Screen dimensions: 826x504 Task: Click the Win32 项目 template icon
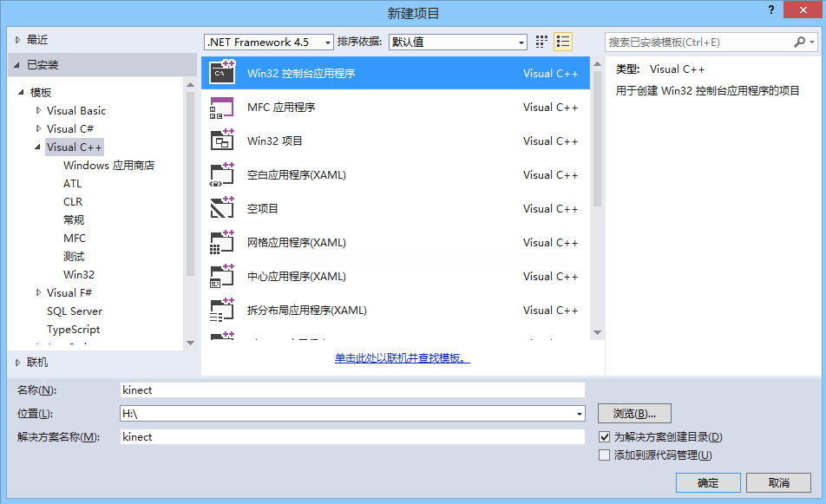click(222, 141)
